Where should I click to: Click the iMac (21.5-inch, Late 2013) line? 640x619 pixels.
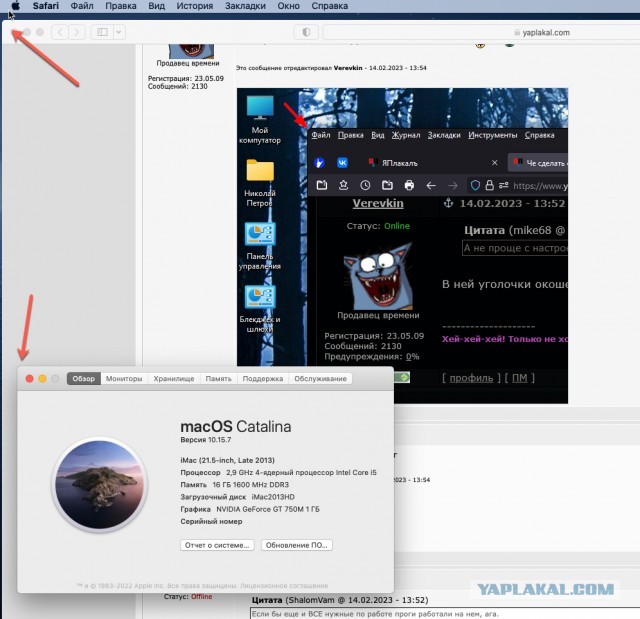click(x=228, y=460)
